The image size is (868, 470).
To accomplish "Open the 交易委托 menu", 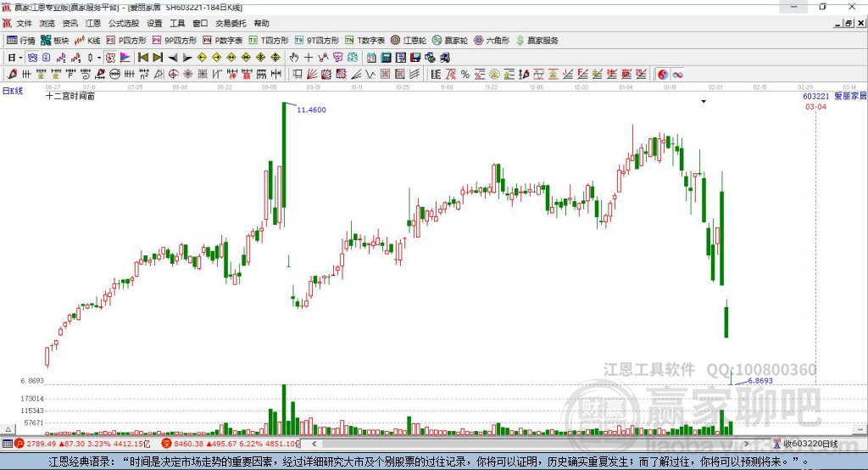I will pos(231,23).
